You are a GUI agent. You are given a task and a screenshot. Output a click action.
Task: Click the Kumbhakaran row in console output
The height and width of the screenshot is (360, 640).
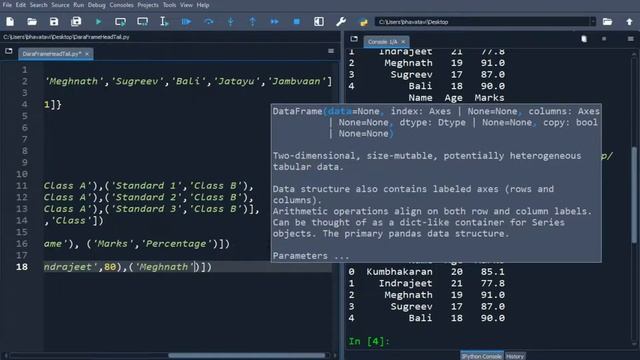click(x=427, y=272)
